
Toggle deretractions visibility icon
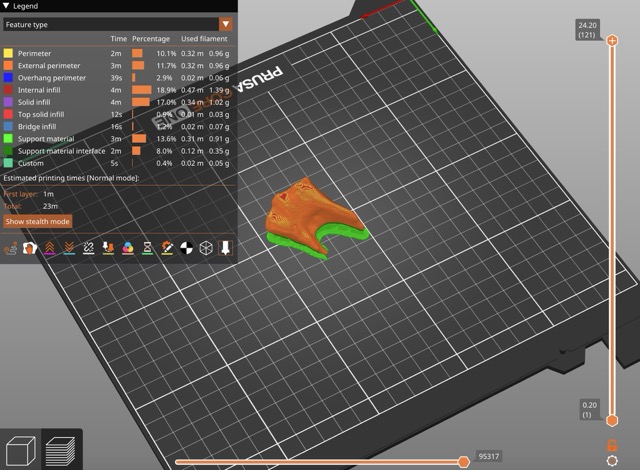(68, 247)
